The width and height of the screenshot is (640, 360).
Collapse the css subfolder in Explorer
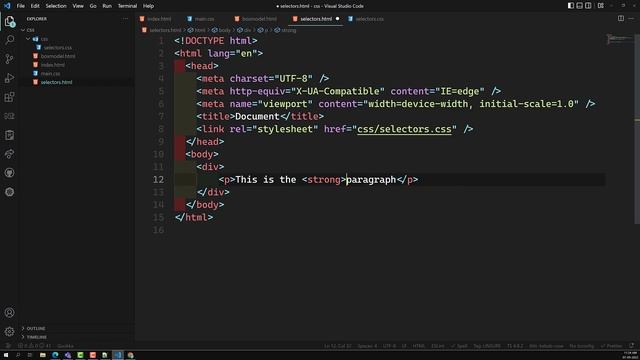(x=78, y=39)
